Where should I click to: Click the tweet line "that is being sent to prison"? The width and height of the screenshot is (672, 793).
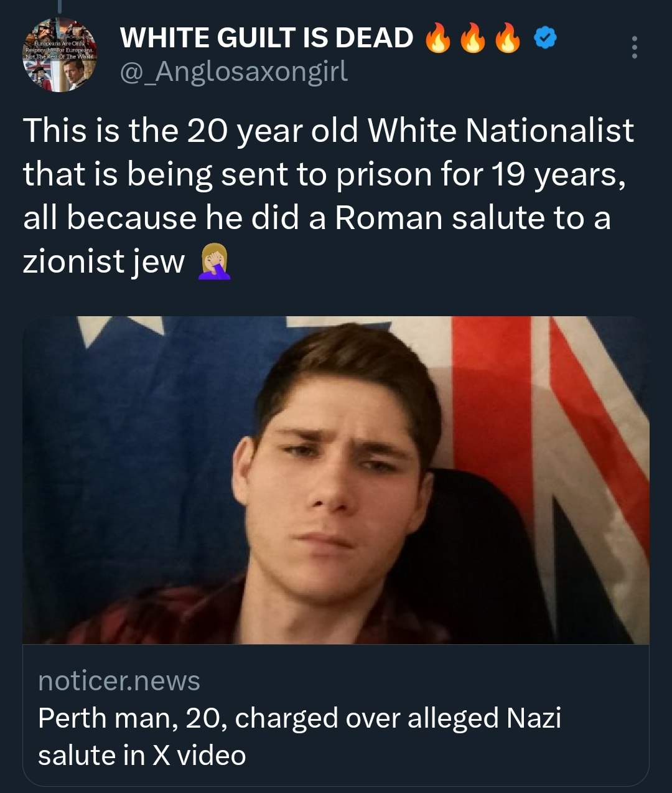[324, 175]
